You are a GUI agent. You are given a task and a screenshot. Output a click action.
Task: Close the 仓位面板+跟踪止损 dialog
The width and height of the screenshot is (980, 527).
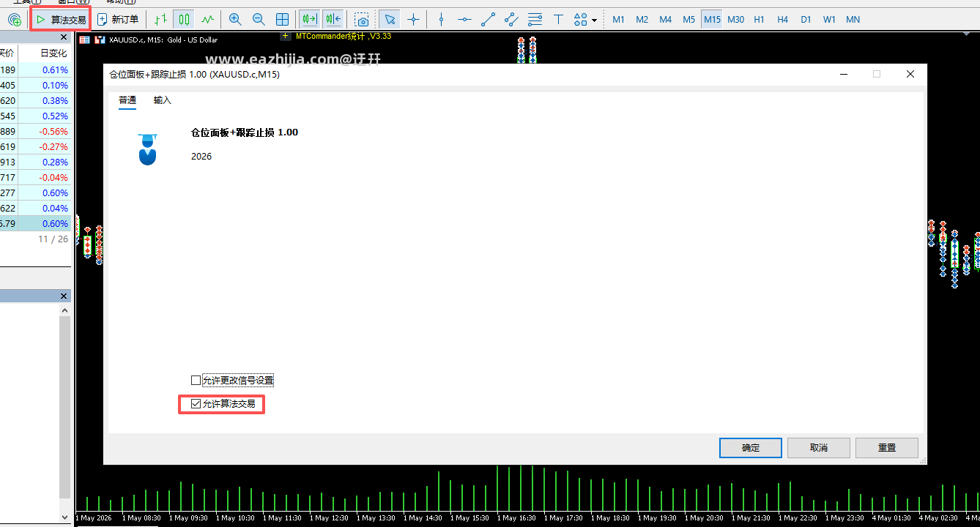point(910,74)
